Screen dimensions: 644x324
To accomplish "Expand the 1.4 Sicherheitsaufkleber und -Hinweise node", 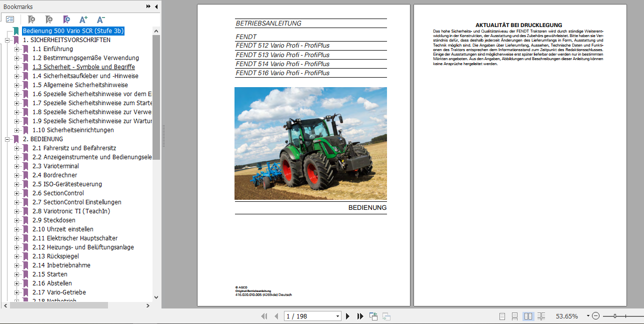I will pyautogui.click(x=16, y=76).
